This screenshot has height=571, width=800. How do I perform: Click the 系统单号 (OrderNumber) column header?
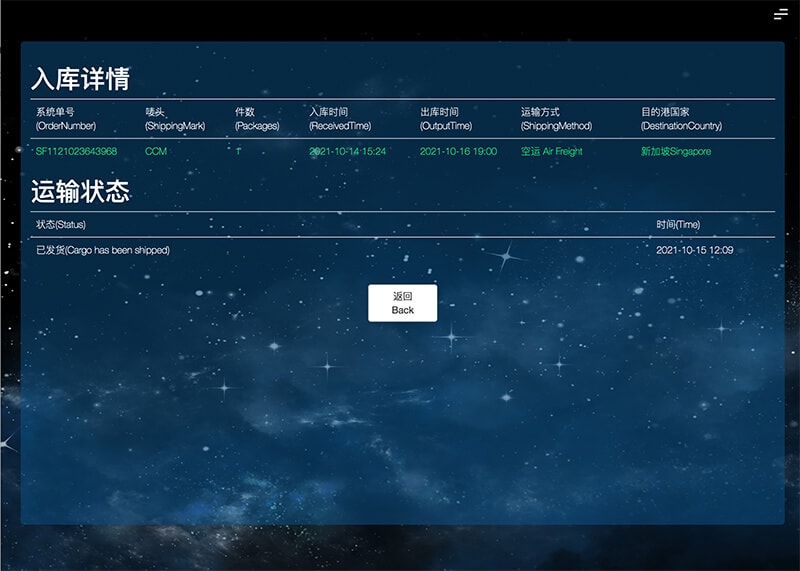66,119
